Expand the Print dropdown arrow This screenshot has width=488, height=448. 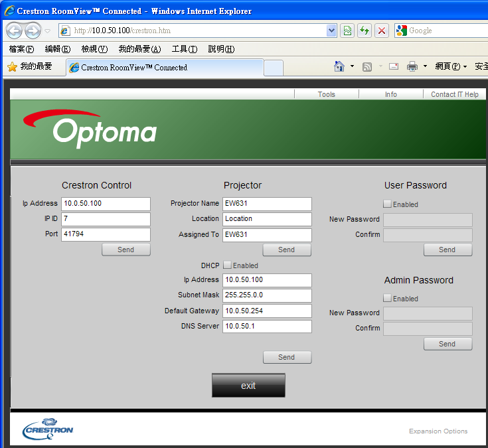(x=425, y=66)
